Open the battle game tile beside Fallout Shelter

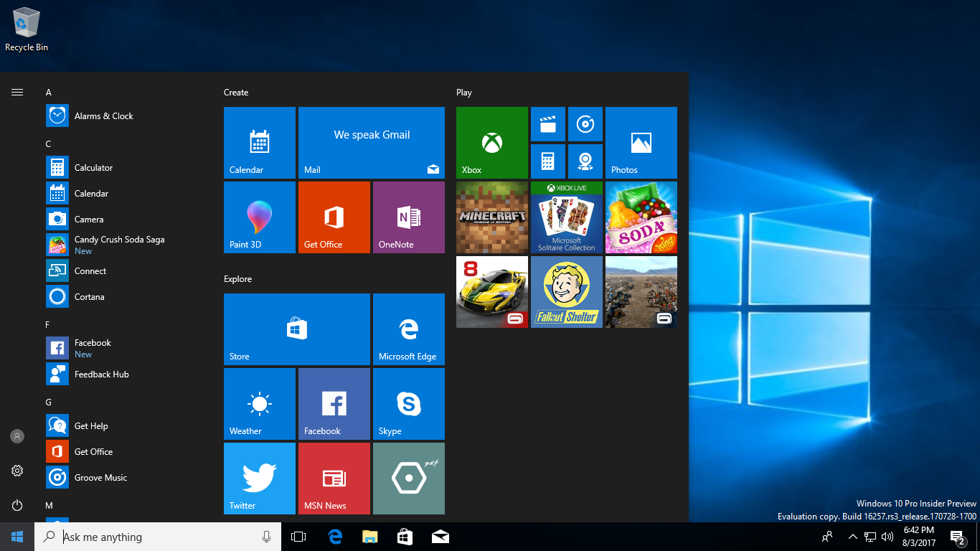tap(641, 292)
